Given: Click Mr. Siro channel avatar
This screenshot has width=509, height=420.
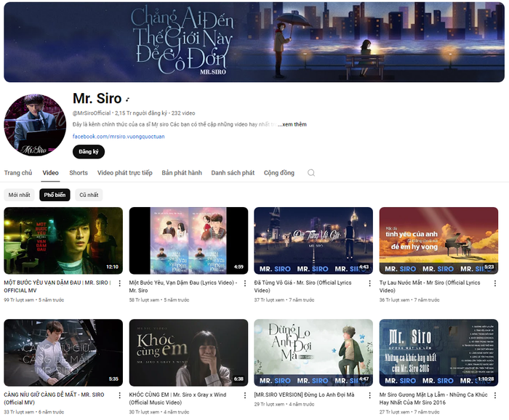Looking at the screenshot, I should click(x=35, y=125).
